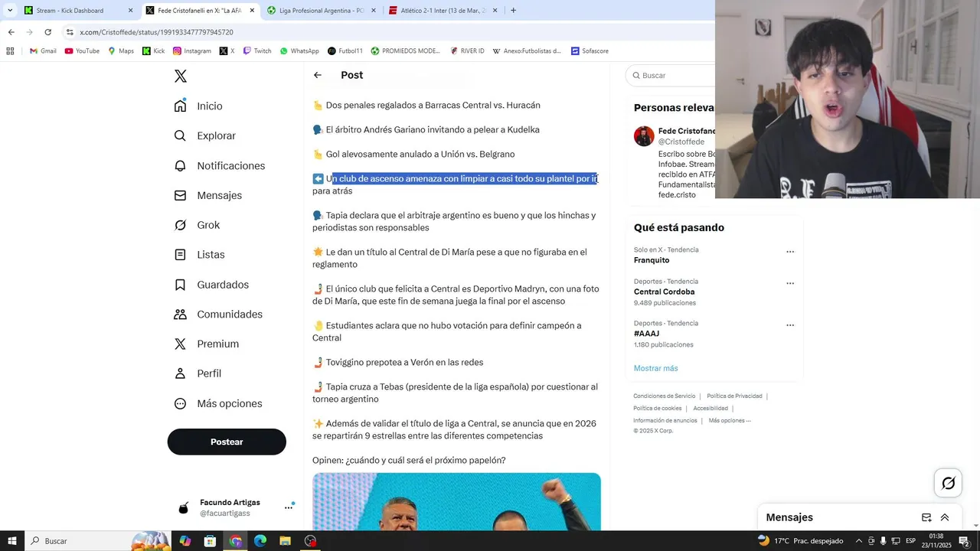Open the #AAAJ trend

[646, 334]
